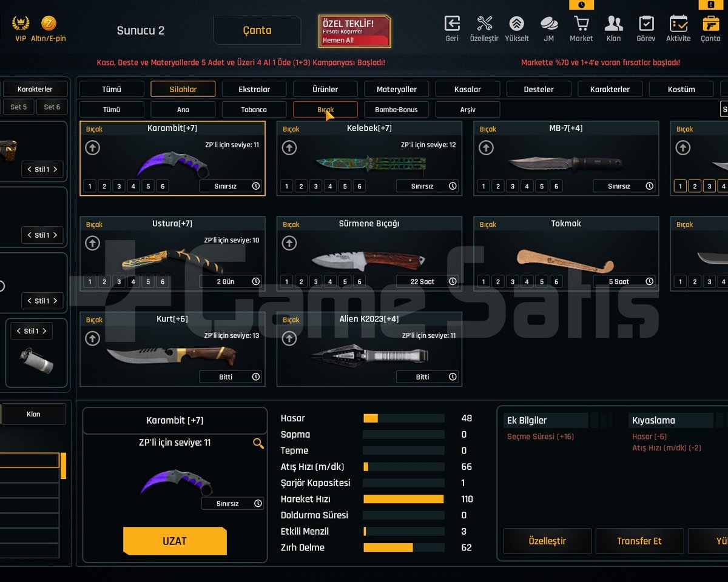Switch to the Silahlar tab
728x582 pixels.
click(x=183, y=89)
